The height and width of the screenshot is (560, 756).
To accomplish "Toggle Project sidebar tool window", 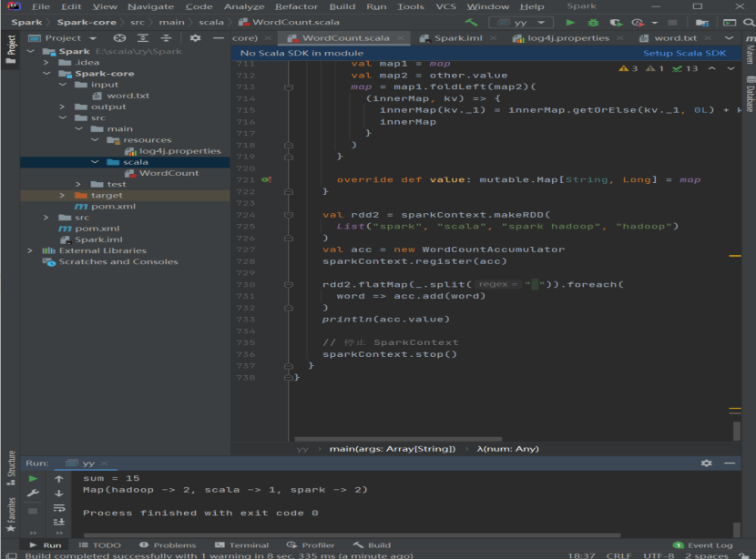I will (11, 49).
